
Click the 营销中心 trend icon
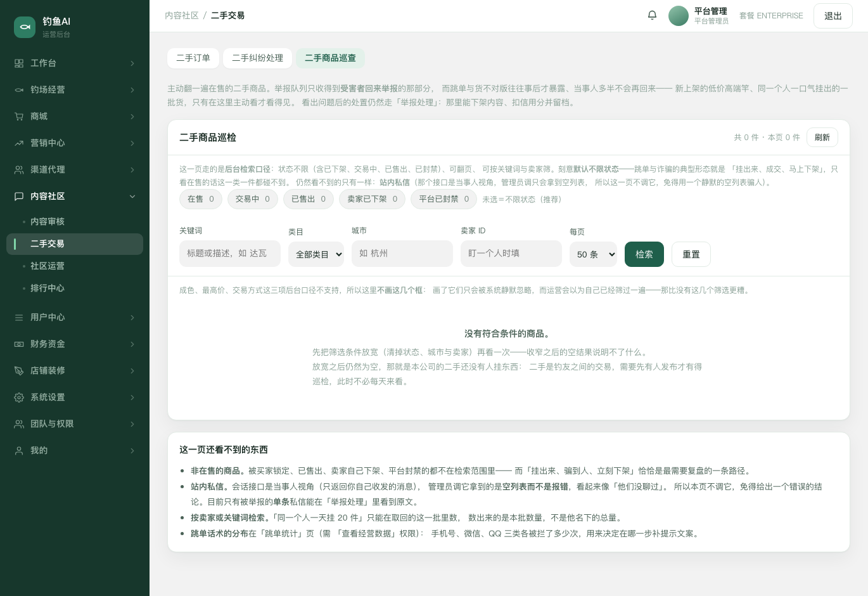tap(19, 143)
